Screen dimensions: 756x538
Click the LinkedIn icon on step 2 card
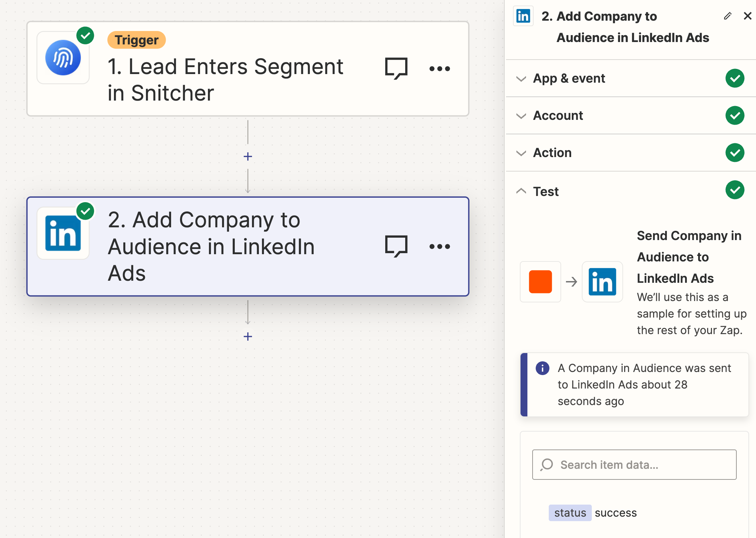point(63,233)
